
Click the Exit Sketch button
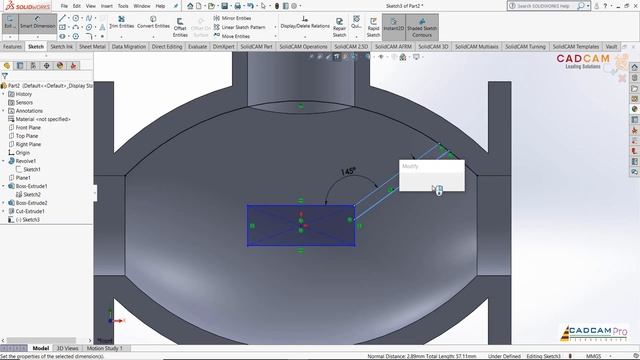coord(10,23)
